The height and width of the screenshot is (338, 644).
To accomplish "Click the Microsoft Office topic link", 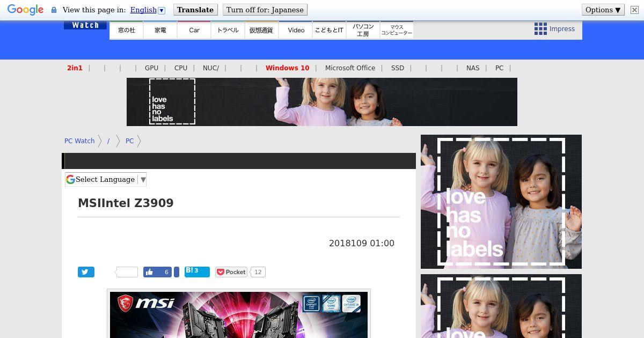I will [x=350, y=68].
